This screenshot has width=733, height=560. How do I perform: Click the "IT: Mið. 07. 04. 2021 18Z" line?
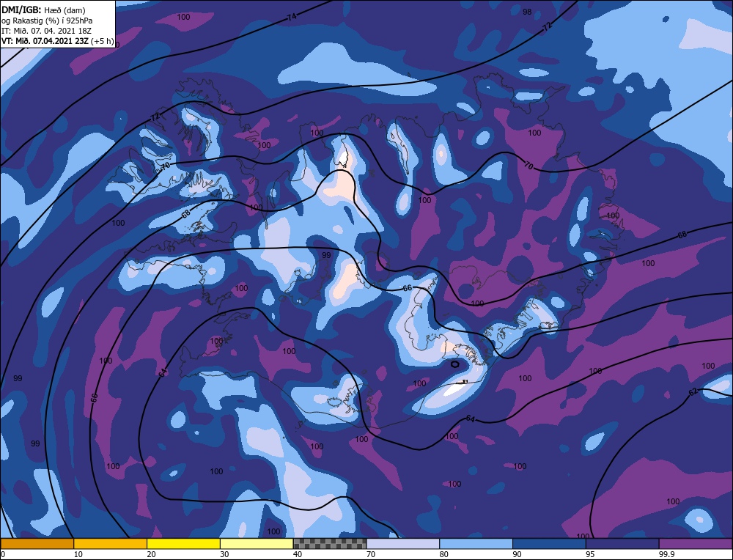point(46,31)
